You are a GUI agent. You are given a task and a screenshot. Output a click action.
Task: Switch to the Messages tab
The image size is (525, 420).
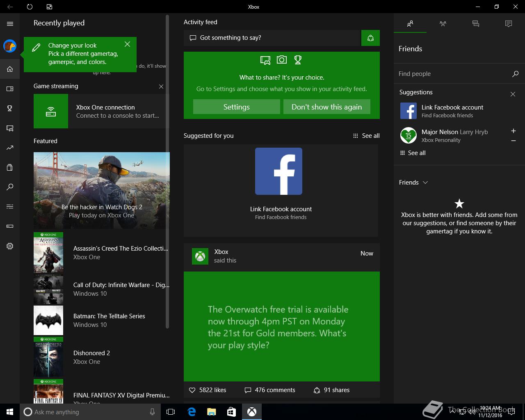pyautogui.click(x=476, y=24)
